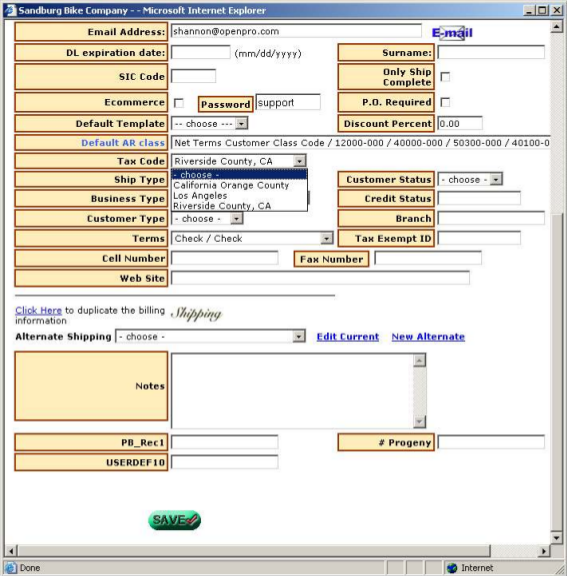Viewport: 567px width, 576px height.
Task: Pick Riverside County, CA list option
Action: pos(239,206)
